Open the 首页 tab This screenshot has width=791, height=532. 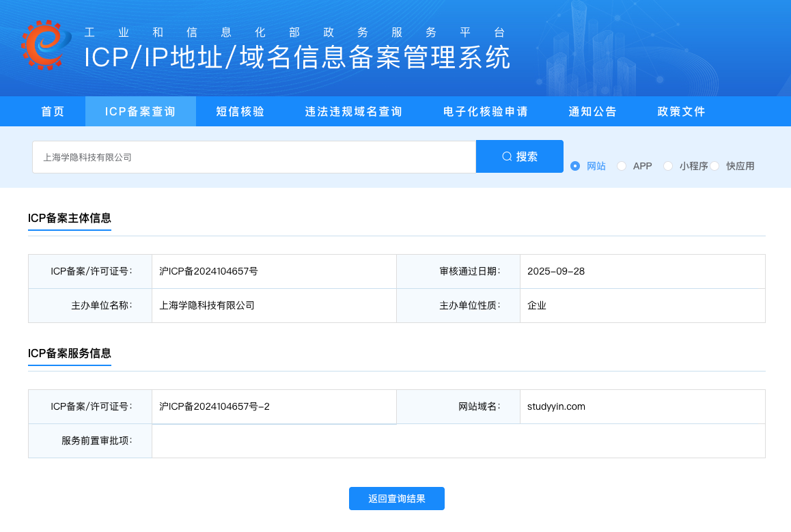(53, 111)
